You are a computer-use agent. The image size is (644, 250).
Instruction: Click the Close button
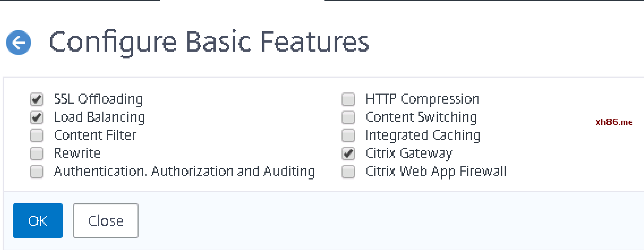click(106, 221)
